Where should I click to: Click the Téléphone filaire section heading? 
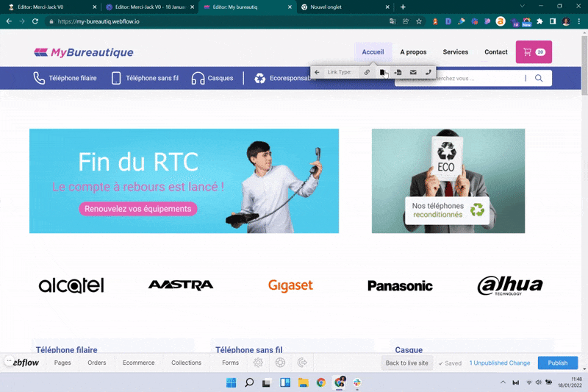click(x=67, y=349)
